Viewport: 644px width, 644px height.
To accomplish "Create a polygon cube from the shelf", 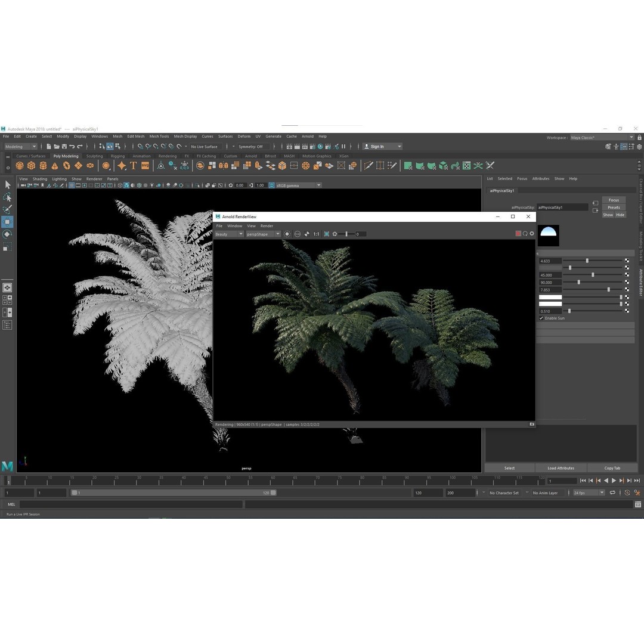I will click(31, 166).
